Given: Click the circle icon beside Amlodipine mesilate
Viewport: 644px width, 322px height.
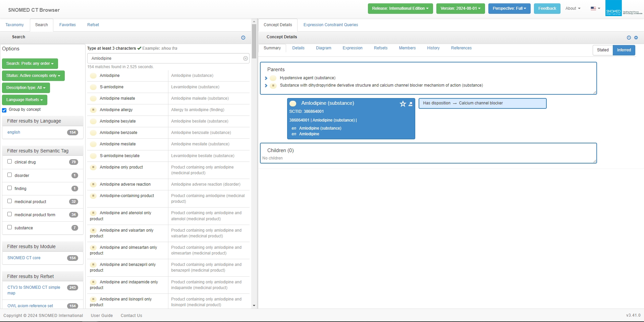Looking at the screenshot, I should (x=93, y=144).
